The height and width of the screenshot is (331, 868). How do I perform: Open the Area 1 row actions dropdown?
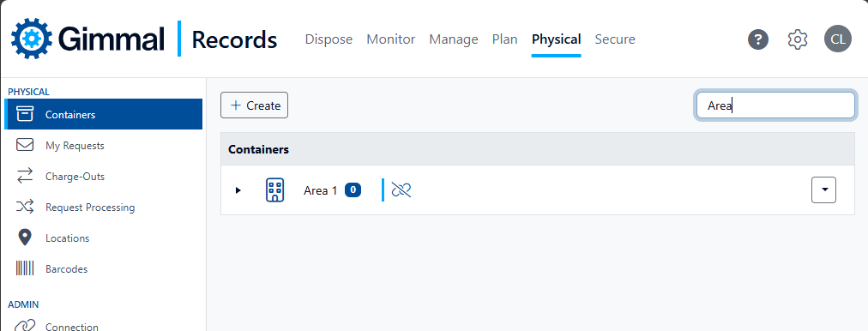(823, 190)
